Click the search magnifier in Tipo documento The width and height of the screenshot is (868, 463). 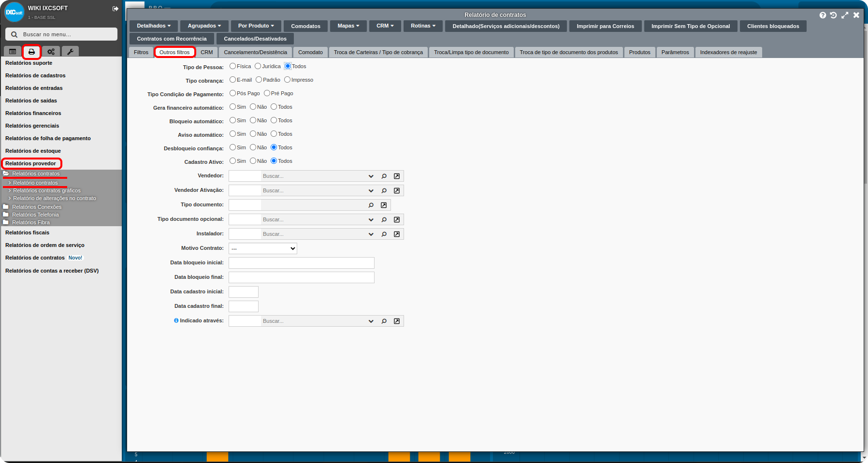pyautogui.click(x=371, y=205)
